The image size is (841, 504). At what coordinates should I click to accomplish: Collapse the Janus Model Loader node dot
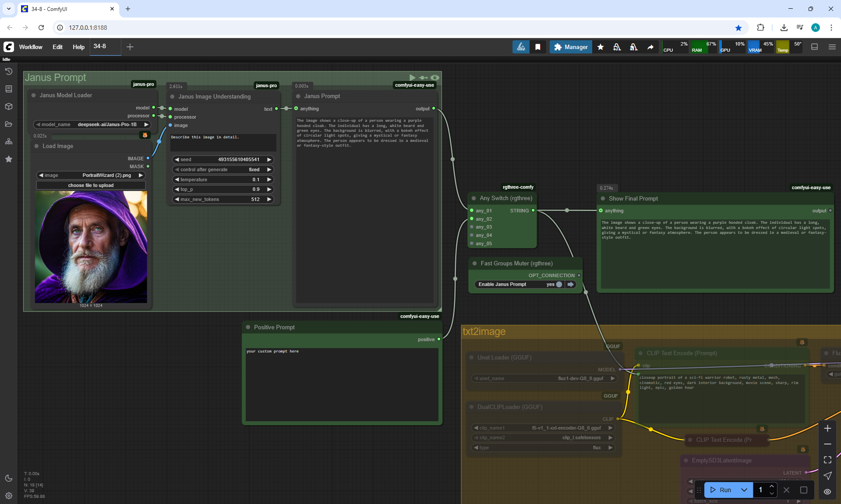34,95
